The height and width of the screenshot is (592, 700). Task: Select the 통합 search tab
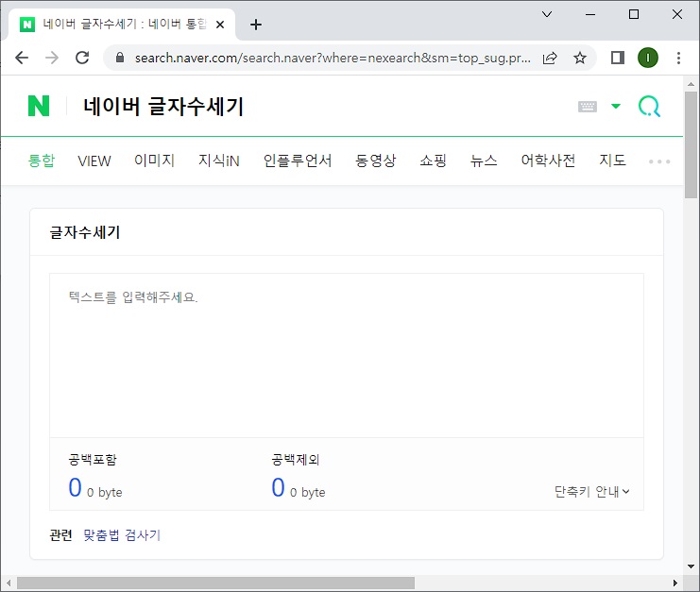coord(41,161)
